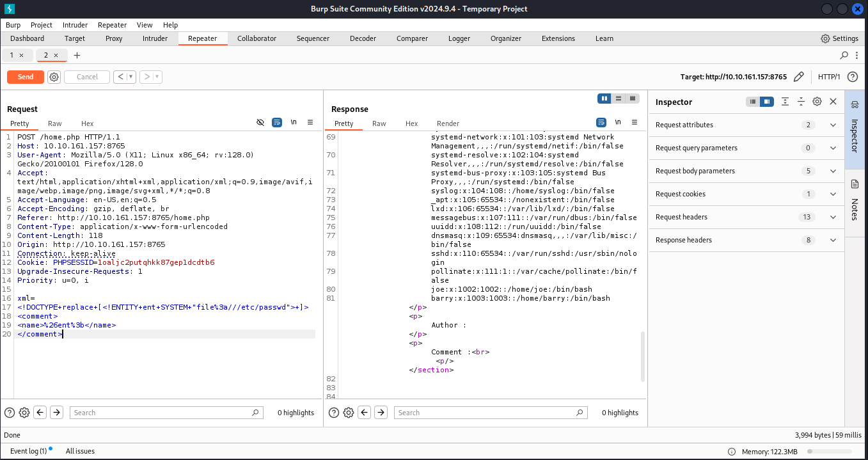
Task: Close Repeater tab 1
Action: pyautogui.click(x=21, y=55)
